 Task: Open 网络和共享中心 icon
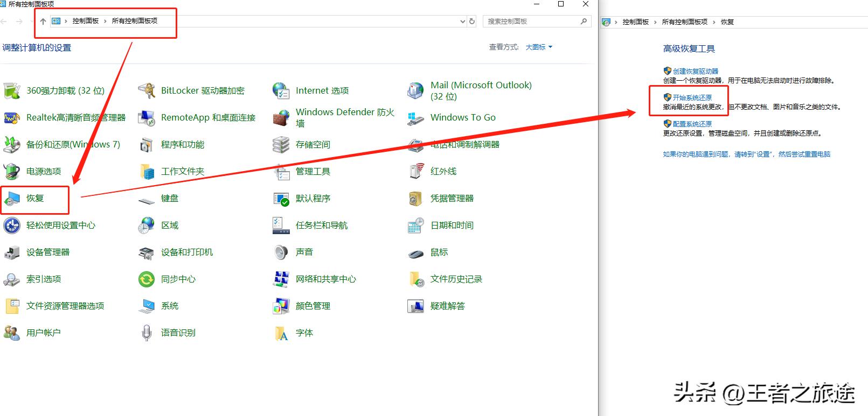tap(281, 279)
